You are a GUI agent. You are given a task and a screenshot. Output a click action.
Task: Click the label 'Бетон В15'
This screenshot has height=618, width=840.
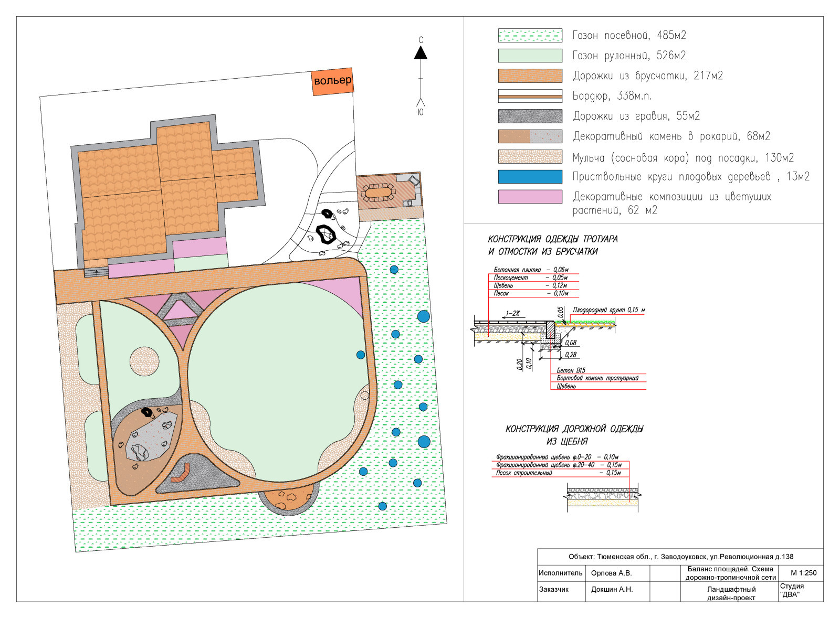(571, 370)
